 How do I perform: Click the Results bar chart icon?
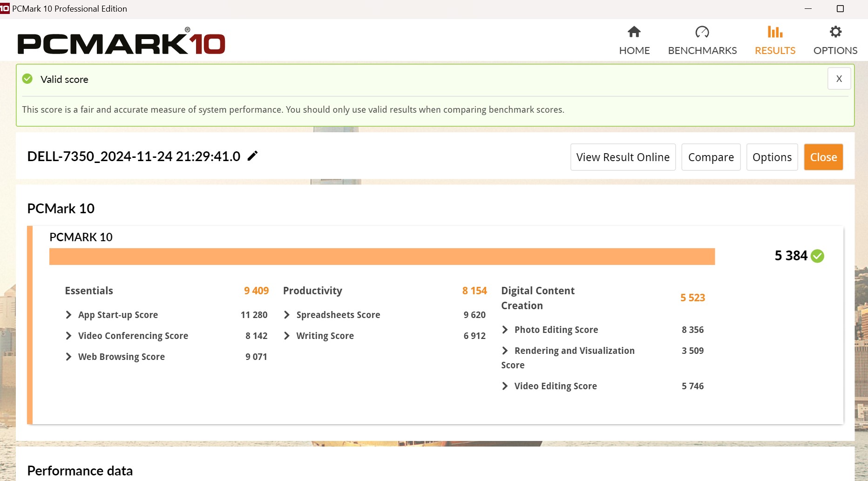click(775, 32)
